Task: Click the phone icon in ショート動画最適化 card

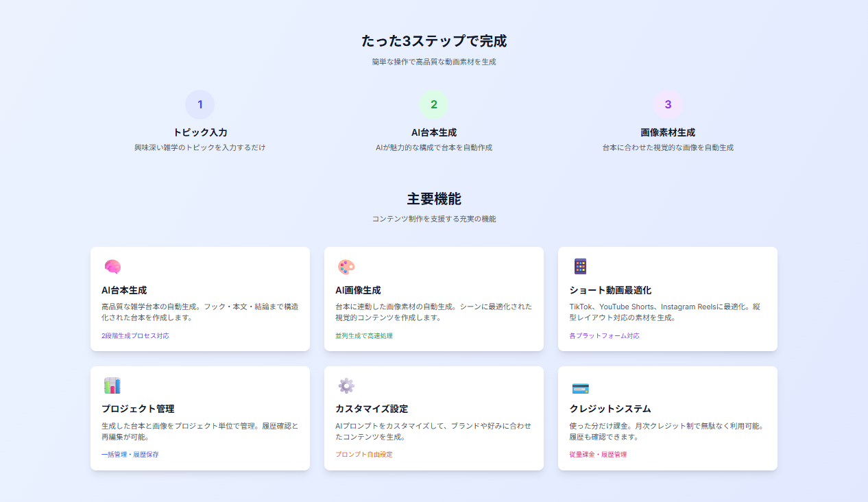Action: pyautogui.click(x=580, y=267)
